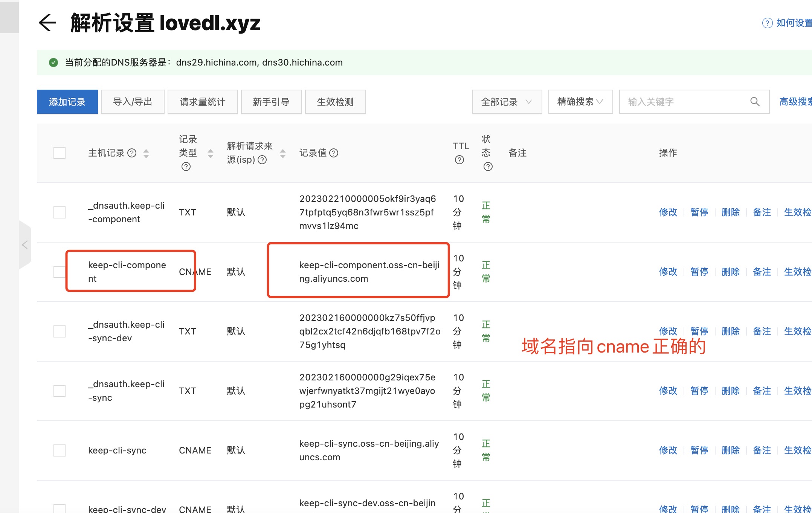Click the 添加记录 button

(x=67, y=102)
